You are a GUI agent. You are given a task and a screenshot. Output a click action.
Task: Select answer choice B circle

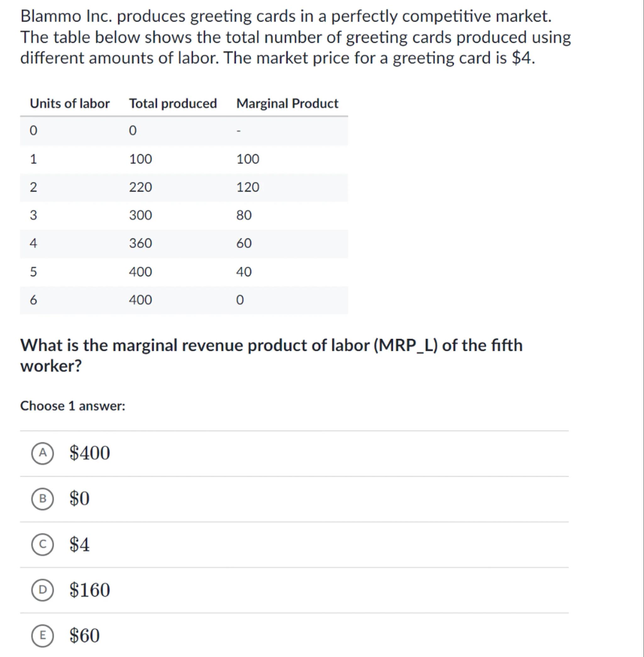[42, 499]
